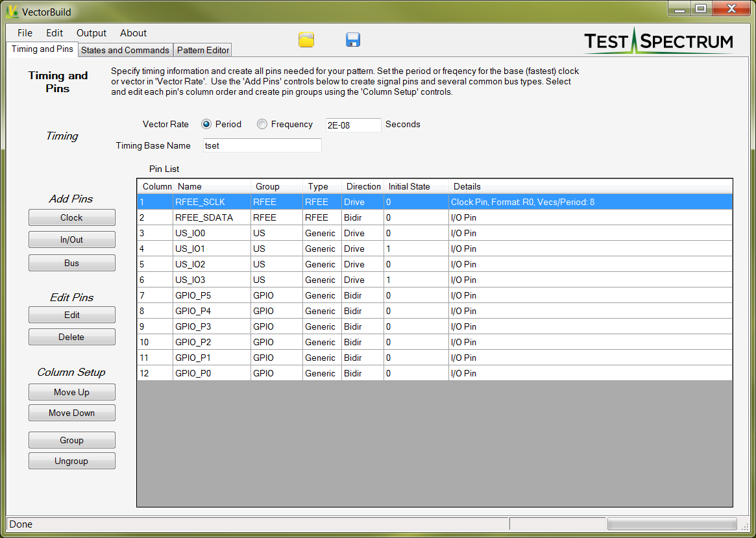Create a signal pin using In/Out
The width and height of the screenshot is (756, 538).
pos(71,239)
